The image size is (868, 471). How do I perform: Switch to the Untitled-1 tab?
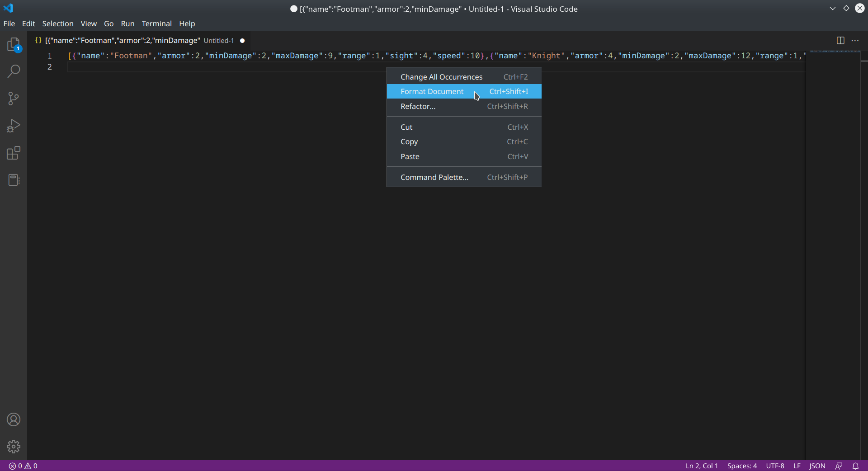(x=136, y=40)
